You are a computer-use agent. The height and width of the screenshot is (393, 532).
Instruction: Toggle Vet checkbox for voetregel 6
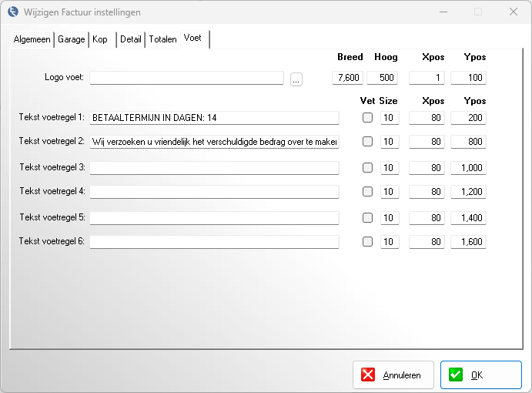tap(367, 242)
